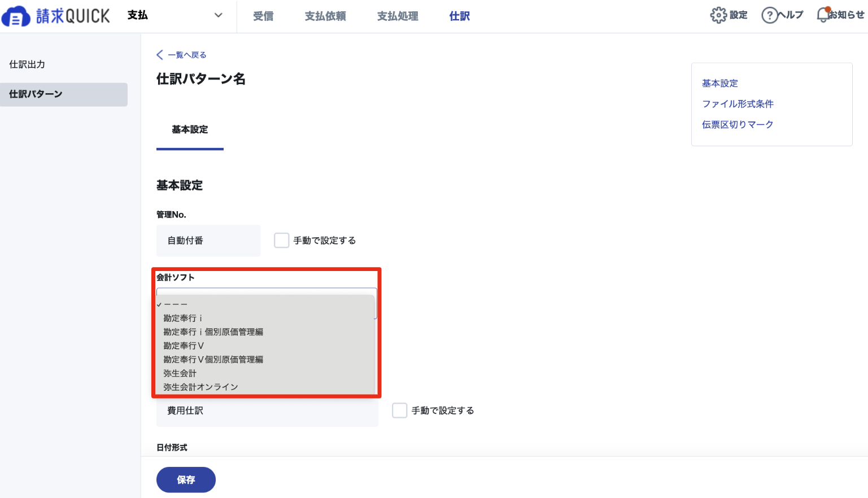
Task: Click the ヘルプ label in the header
Action: 791,15
